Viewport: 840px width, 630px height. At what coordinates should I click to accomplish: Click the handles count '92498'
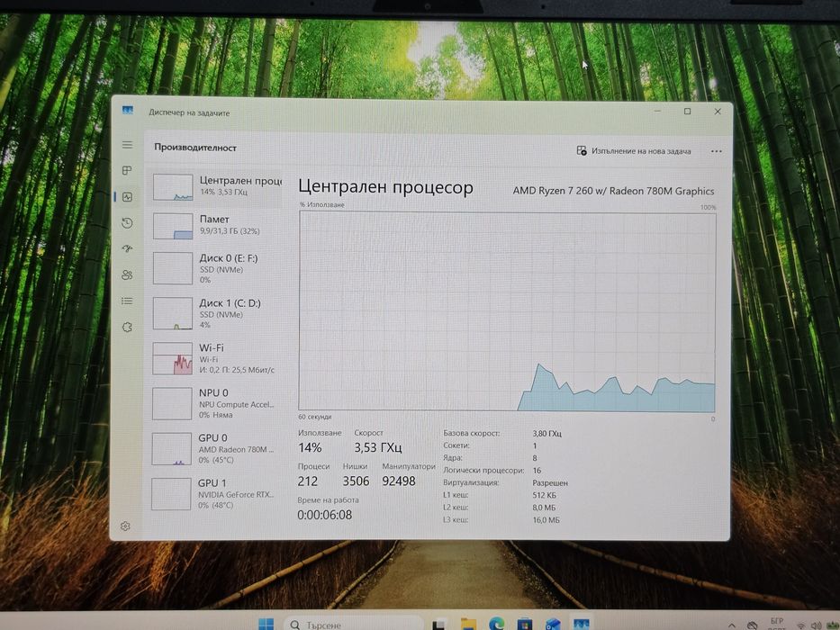point(399,481)
